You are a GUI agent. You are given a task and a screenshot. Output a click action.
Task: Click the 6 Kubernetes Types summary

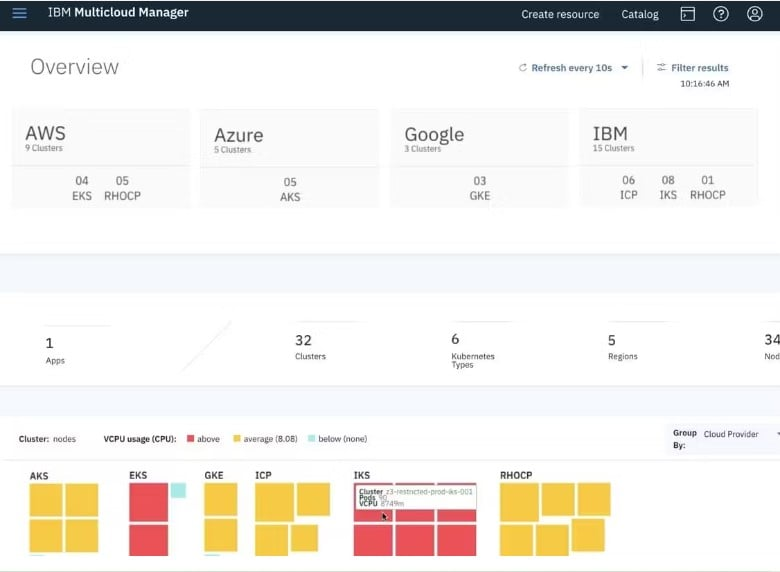click(473, 351)
